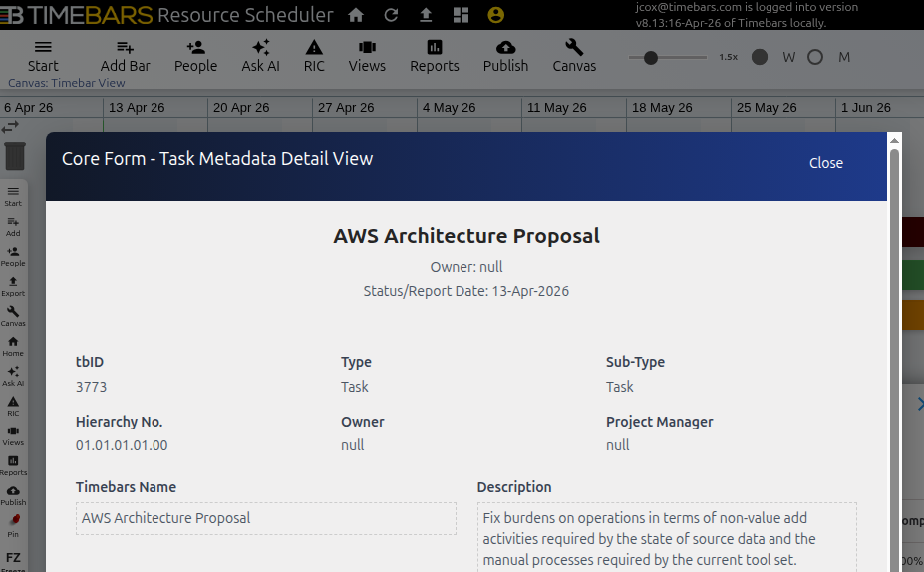Click Publish in the top toolbar
This screenshot has width=924, height=572.
tap(505, 57)
